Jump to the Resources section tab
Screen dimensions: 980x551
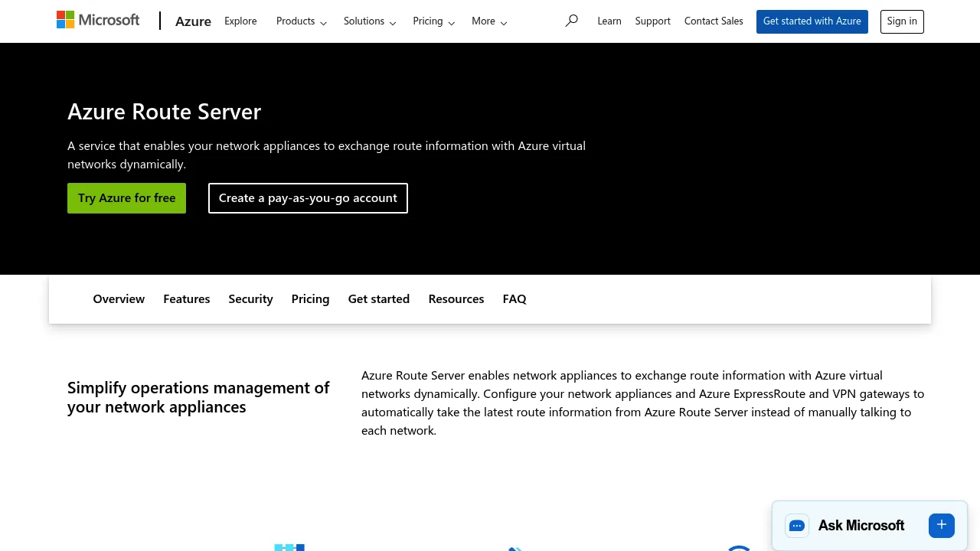point(456,299)
